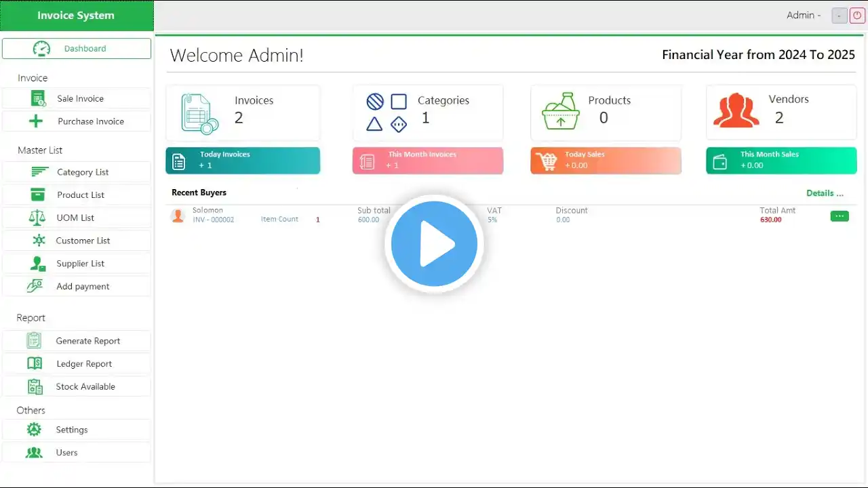This screenshot has height=488, width=868.
Task: Open Settings label in Others section
Action: [x=72, y=430]
